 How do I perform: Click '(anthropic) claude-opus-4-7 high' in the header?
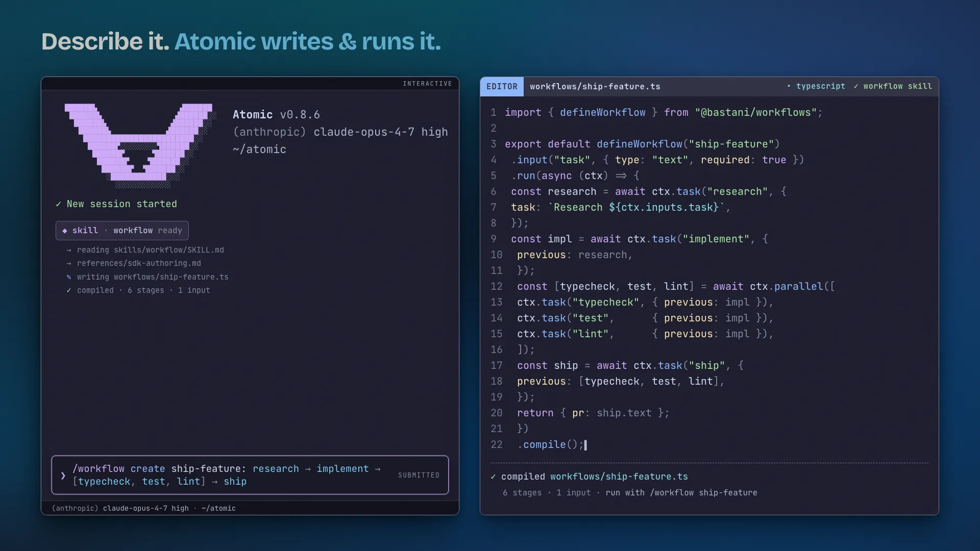340,132
